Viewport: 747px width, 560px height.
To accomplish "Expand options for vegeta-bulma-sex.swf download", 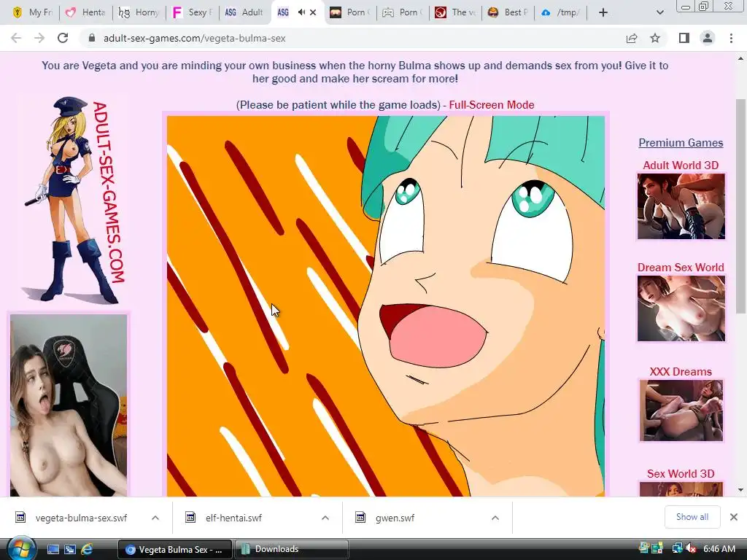I will pyautogui.click(x=155, y=518).
